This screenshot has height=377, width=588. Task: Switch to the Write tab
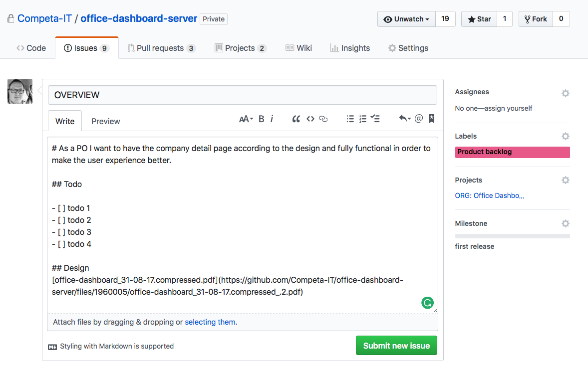click(65, 121)
